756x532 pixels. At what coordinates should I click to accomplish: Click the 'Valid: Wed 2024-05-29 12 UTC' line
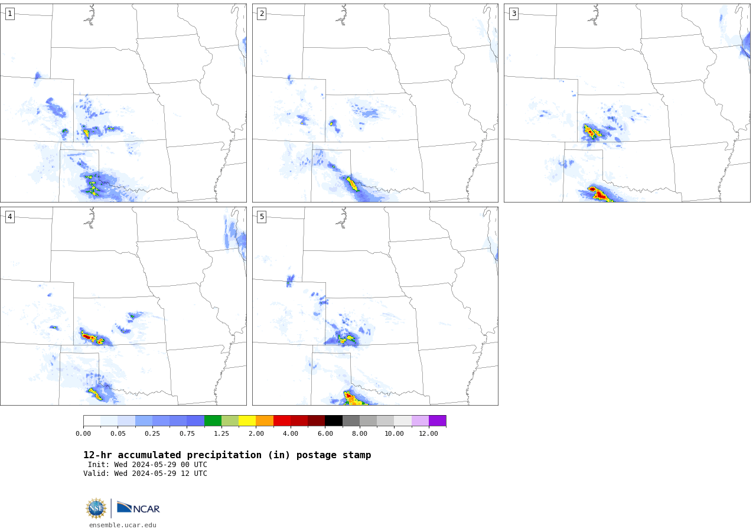145,474
